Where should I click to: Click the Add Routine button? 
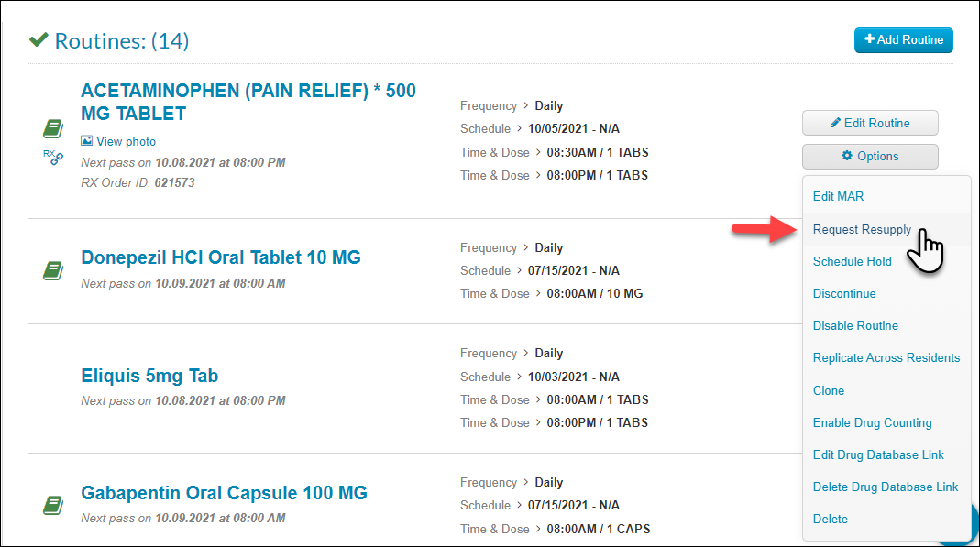pyautogui.click(x=904, y=40)
